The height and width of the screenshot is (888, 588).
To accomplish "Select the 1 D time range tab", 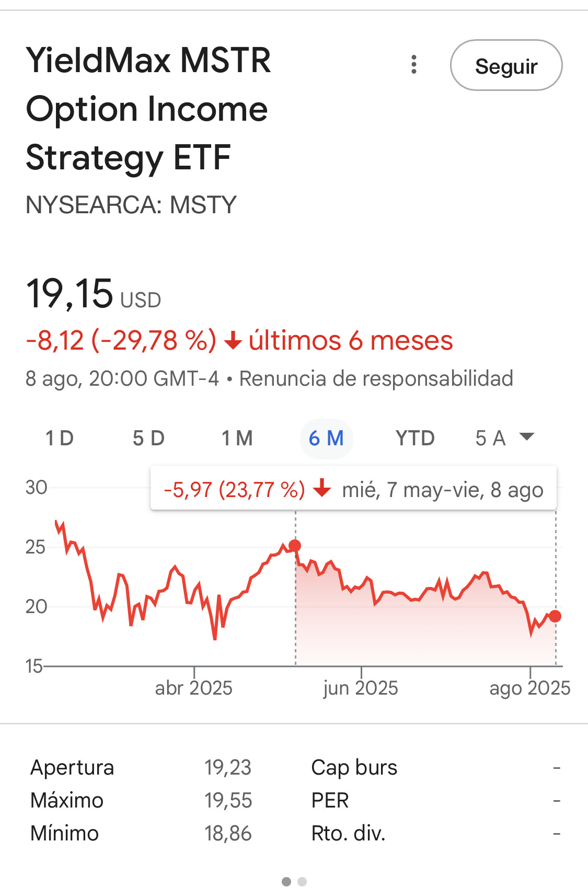I will coord(60,438).
